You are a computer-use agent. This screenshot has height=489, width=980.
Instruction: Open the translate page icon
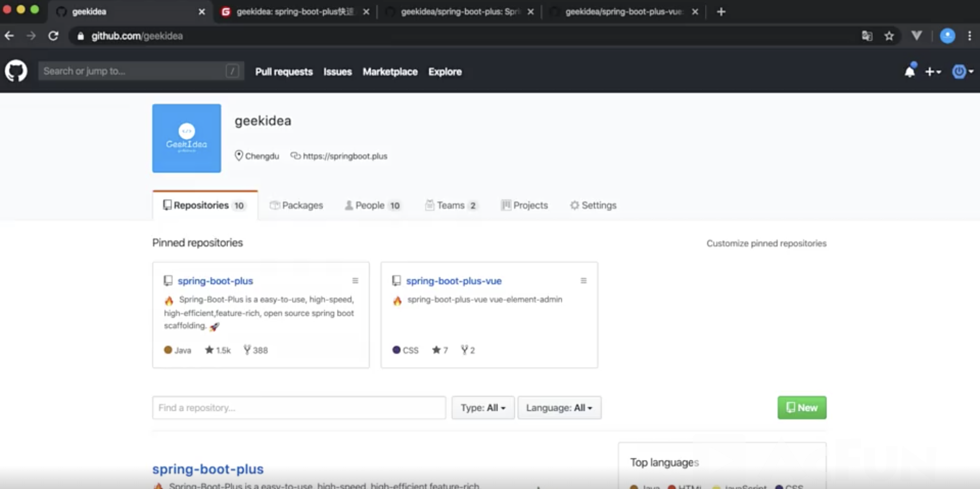(x=867, y=36)
